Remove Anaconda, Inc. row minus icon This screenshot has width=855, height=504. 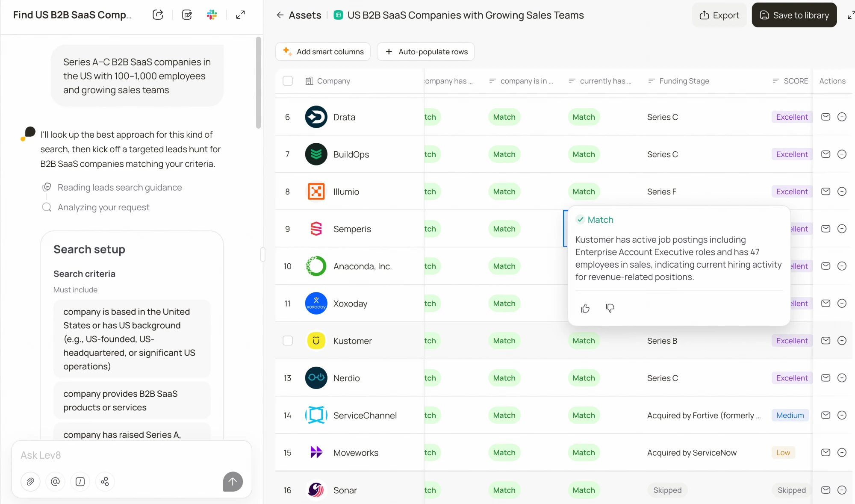point(842,266)
